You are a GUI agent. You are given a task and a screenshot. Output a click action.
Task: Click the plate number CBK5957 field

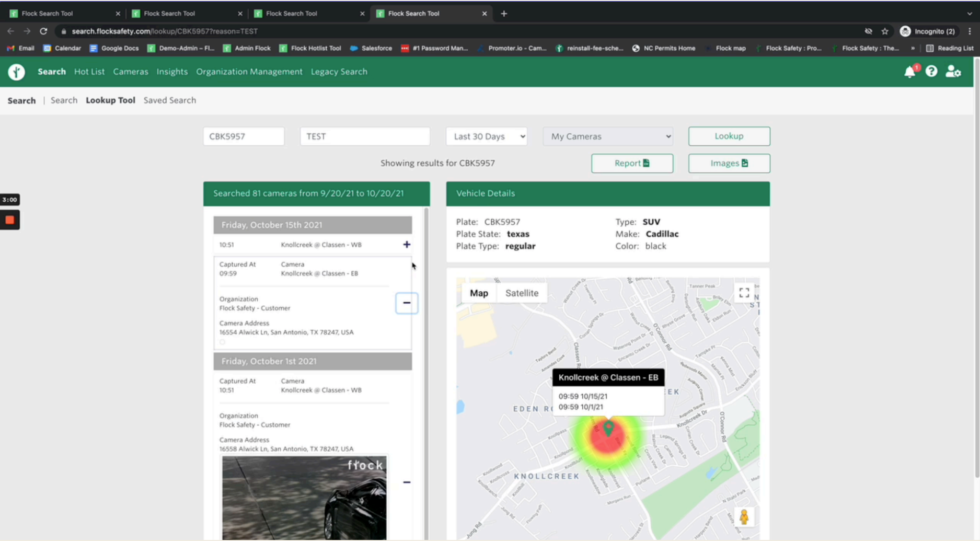coord(244,136)
